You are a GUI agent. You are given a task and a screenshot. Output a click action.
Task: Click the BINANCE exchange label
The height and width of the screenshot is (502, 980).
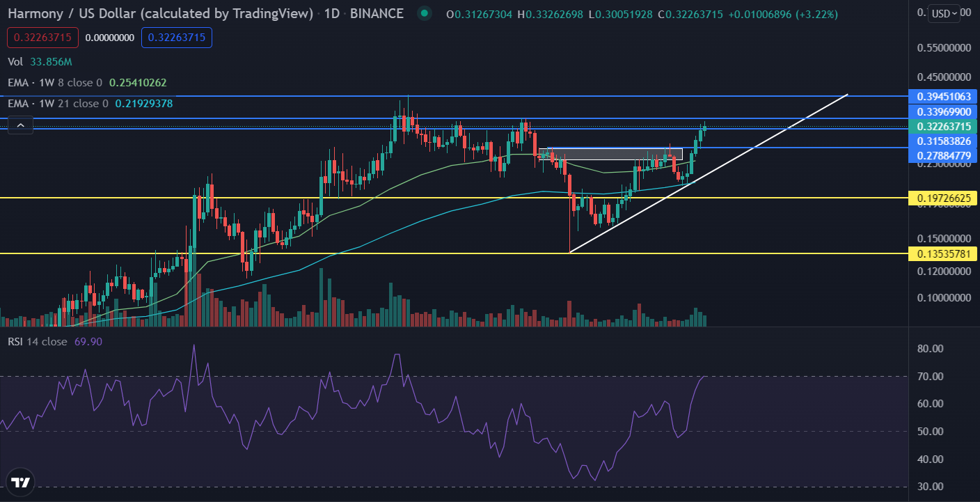pos(378,13)
